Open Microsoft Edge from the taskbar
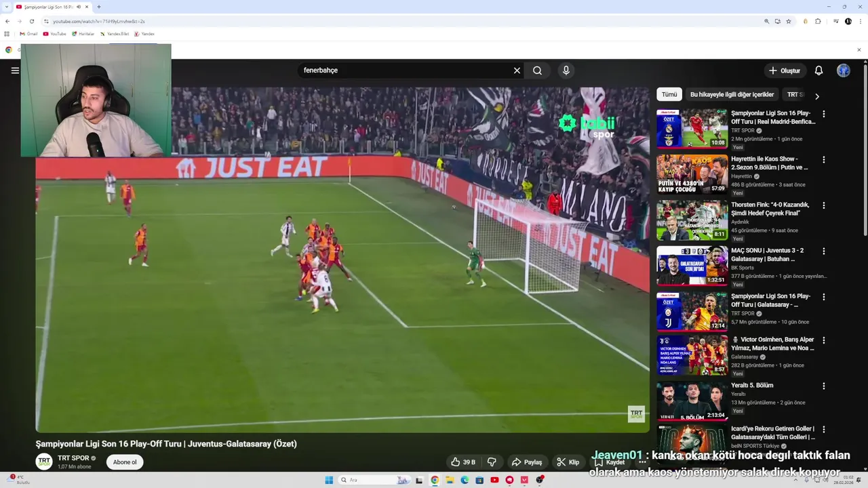This screenshot has width=868, height=488. click(x=465, y=480)
